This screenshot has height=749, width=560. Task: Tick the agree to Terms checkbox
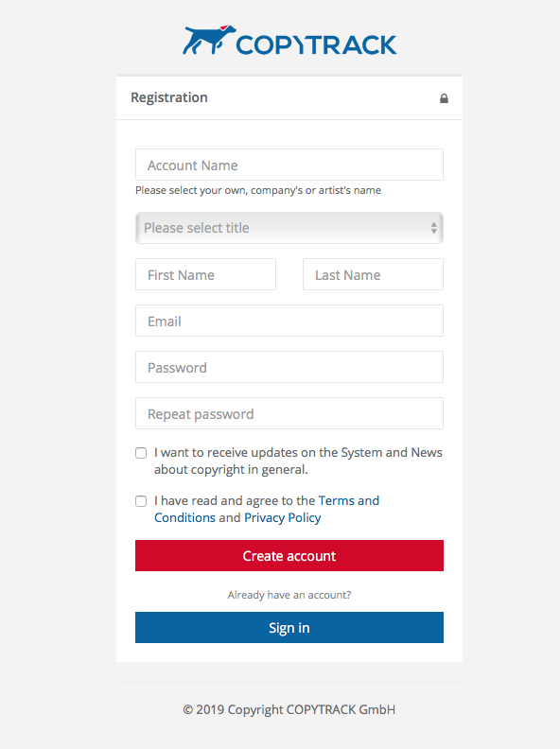coord(141,501)
